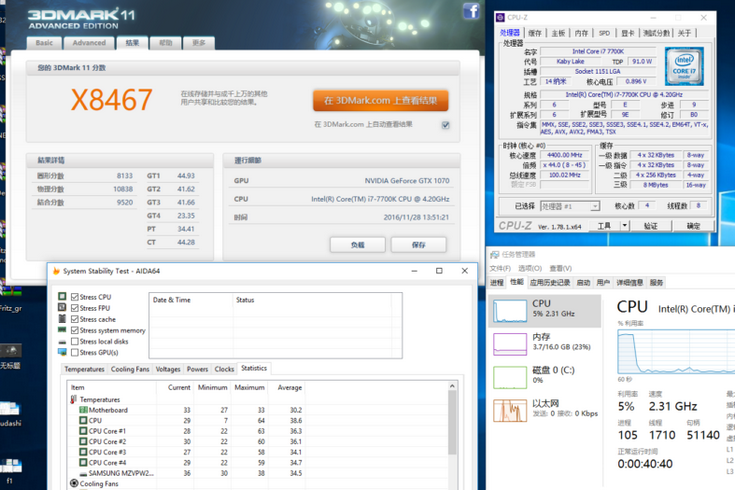Switch to the Basic tab in 3DMark 11
The height and width of the screenshot is (490, 735).
point(44,43)
